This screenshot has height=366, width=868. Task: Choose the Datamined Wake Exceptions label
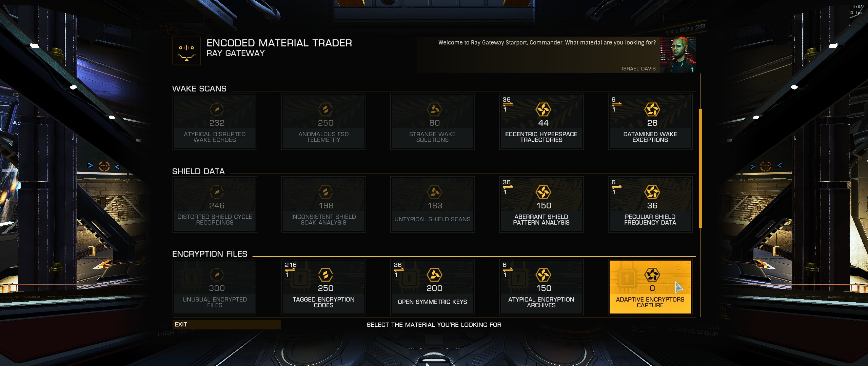(650, 137)
